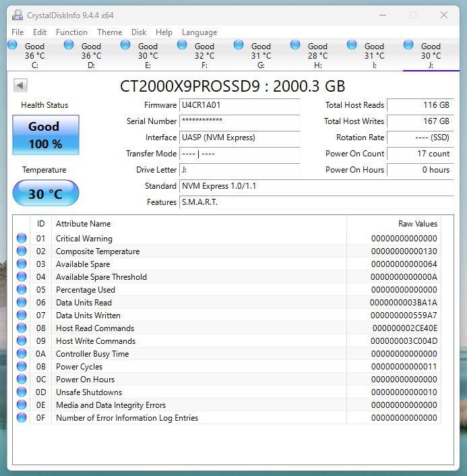Click the Raw Values column header
Screen dimensions: 467x476
coord(417,224)
